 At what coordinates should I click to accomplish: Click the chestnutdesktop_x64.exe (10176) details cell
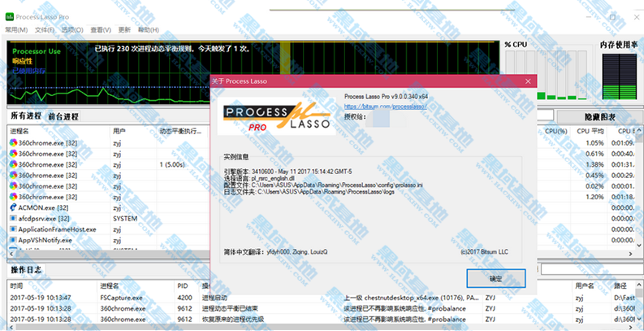tap(411, 298)
